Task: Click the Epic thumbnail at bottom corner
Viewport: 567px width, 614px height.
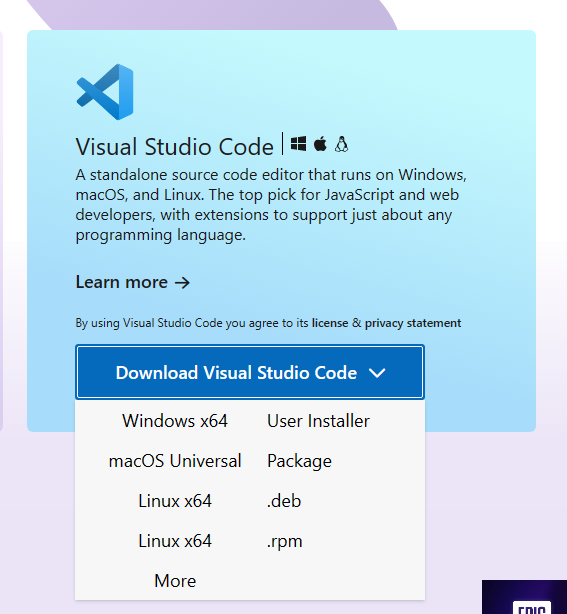Action: click(524, 597)
